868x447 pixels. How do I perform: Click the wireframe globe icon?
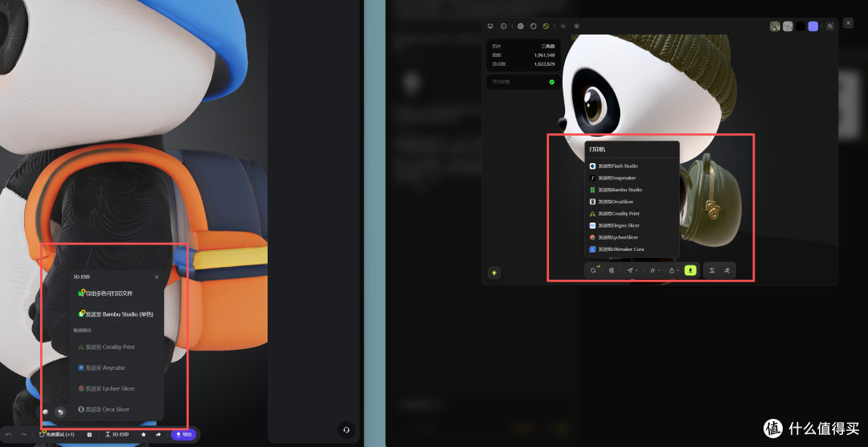click(x=504, y=26)
